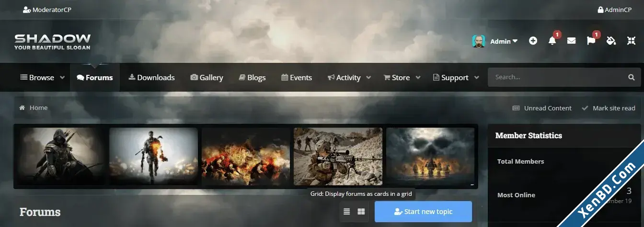
Task: Click Mark site read link
Action: pos(609,108)
